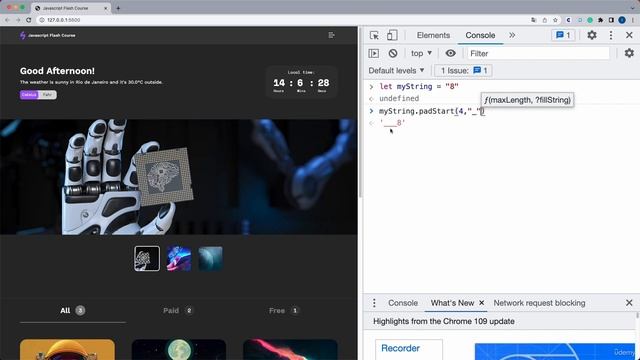Click the 1 Issue link in console

coord(464,71)
